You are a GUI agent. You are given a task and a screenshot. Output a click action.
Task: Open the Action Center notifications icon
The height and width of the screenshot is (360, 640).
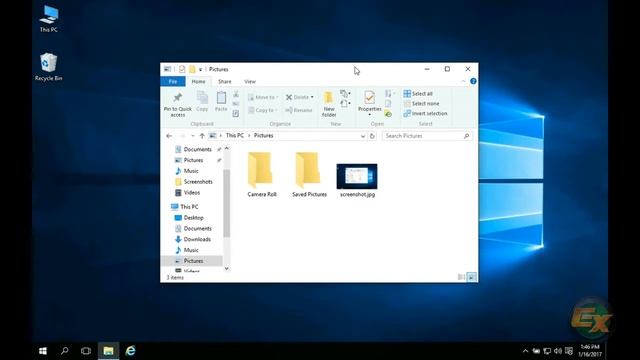569,351
